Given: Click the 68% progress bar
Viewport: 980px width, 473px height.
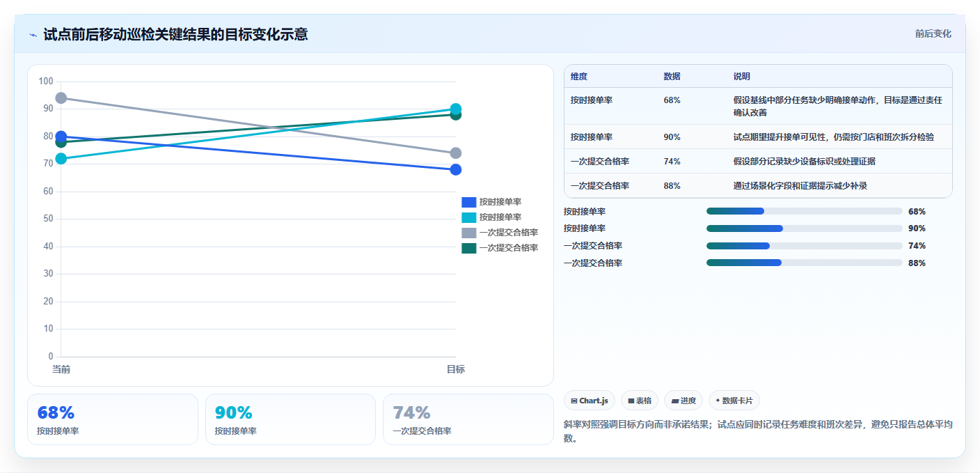Looking at the screenshot, I should pyautogui.click(x=804, y=211).
